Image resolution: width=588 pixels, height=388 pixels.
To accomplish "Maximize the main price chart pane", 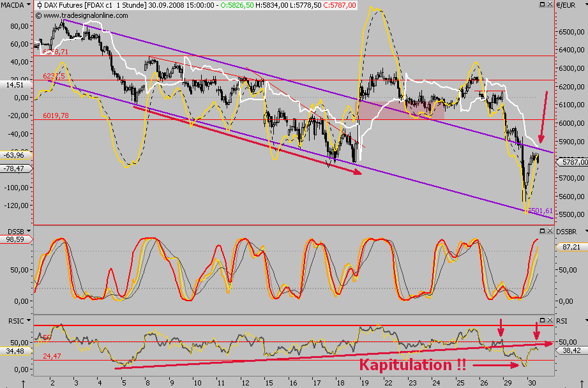I will 542,4.
